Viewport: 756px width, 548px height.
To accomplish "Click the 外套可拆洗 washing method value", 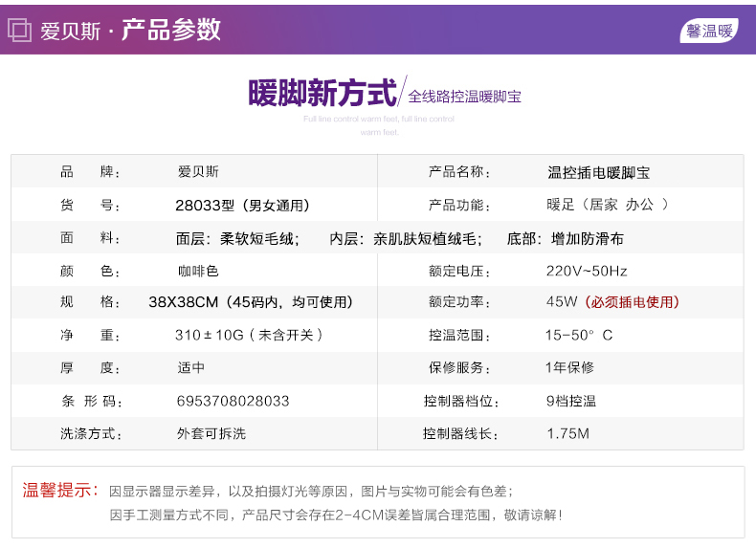I will coord(211,433).
